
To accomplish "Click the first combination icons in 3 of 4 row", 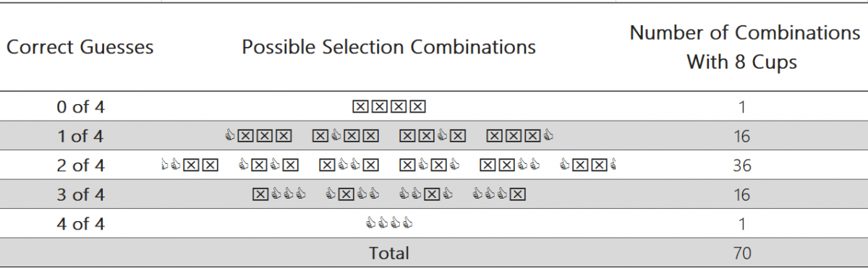I will 279,194.
